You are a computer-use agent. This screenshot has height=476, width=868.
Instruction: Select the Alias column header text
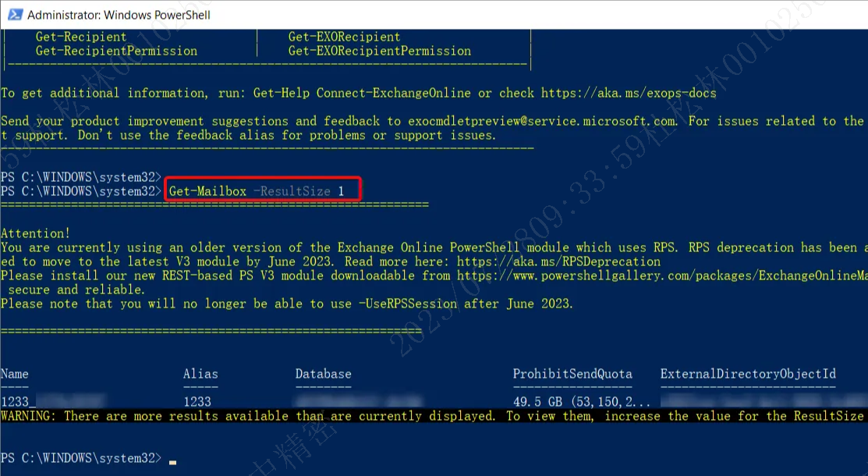pyautogui.click(x=200, y=374)
